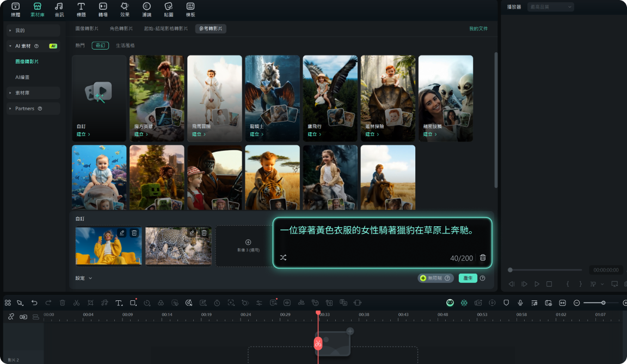Click the zoom-out minus button for timeline
The image size is (627, 364).
tap(576, 303)
